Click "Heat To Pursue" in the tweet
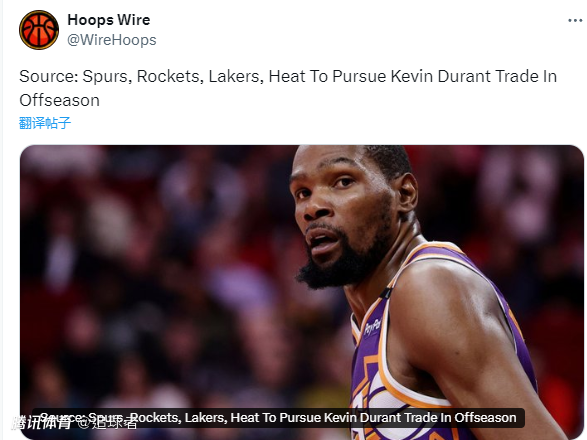 click(x=328, y=76)
